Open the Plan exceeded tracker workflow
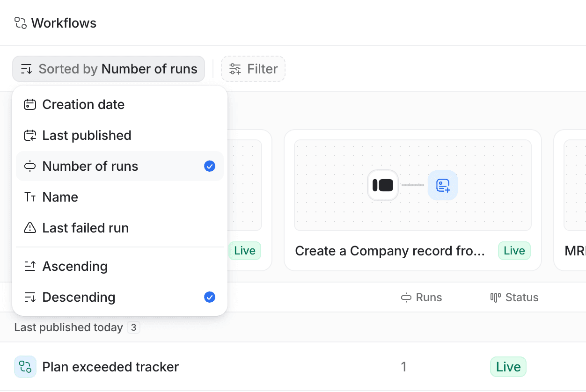586x392 pixels. click(x=110, y=367)
